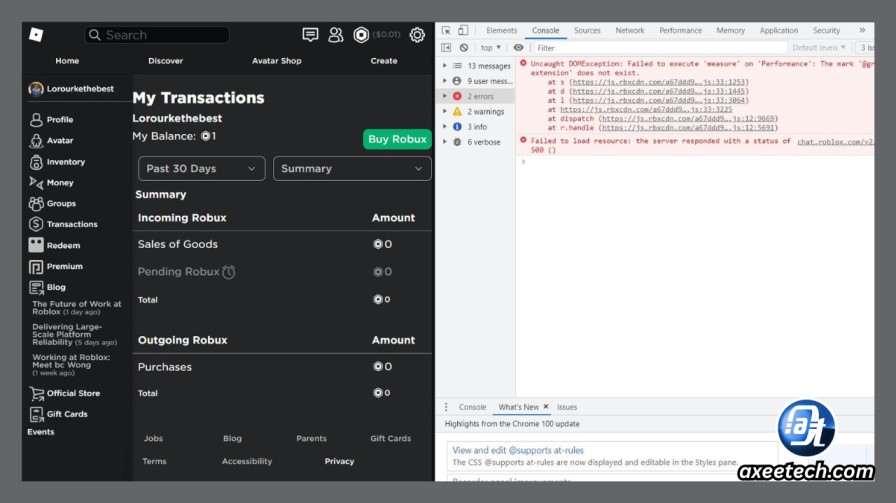Open the drawer three-dot menu icon

[446, 407]
